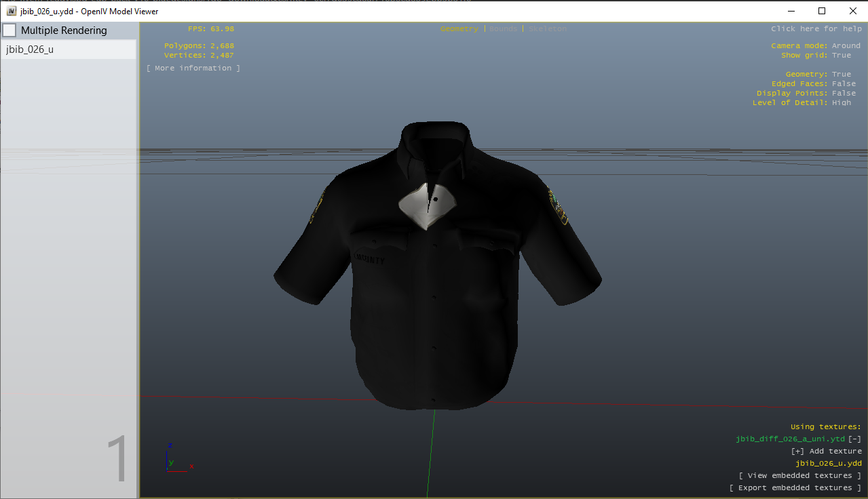Open View embedded textures
This screenshot has height=499, width=868.
(x=800, y=476)
